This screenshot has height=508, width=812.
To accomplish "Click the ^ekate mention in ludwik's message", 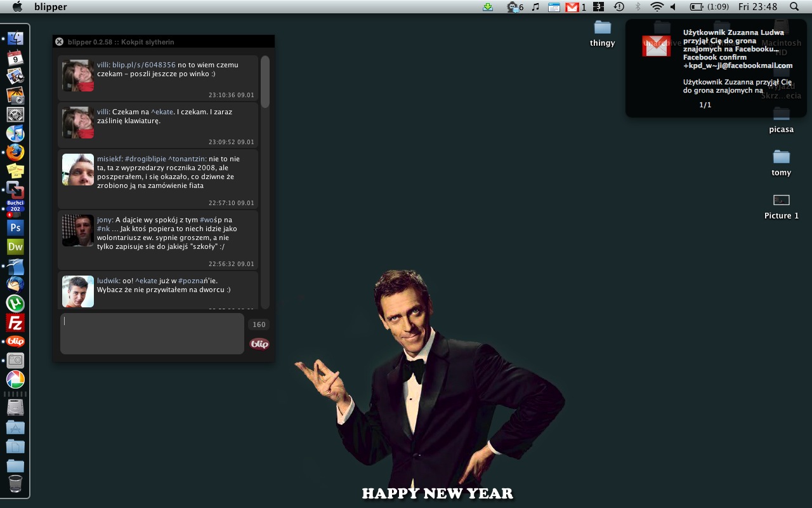I will (x=146, y=281).
